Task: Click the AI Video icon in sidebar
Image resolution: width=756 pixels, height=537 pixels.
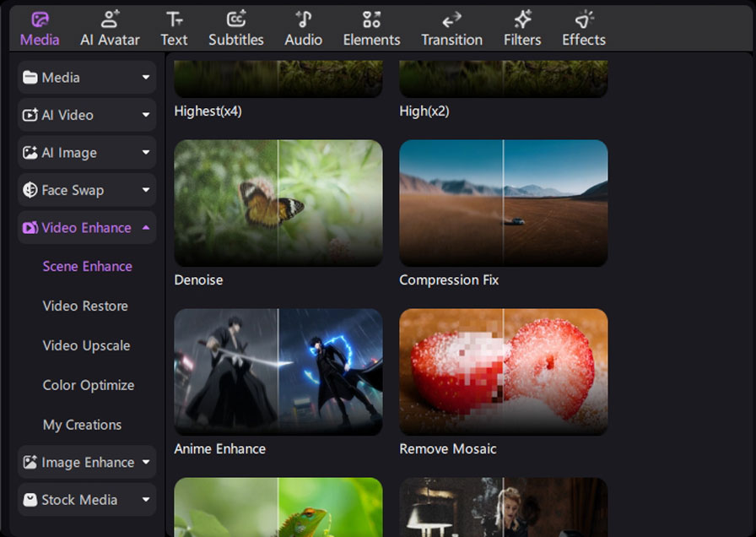Action: pyautogui.click(x=30, y=115)
